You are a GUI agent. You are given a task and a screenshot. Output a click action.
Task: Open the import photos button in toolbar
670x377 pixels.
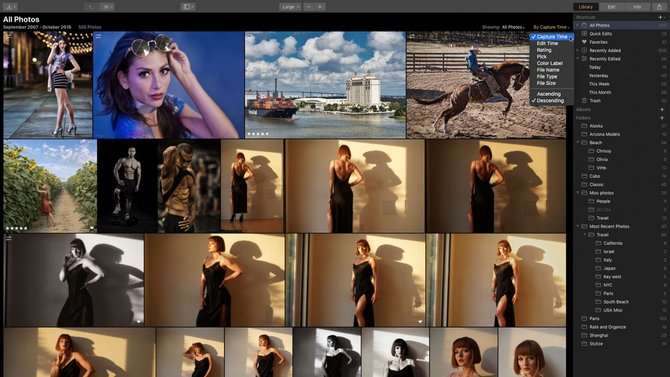tap(10, 7)
